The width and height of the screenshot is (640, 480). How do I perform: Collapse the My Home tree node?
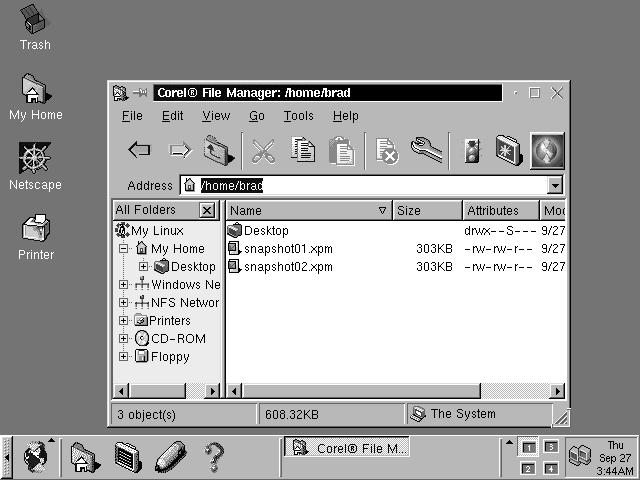(123, 249)
